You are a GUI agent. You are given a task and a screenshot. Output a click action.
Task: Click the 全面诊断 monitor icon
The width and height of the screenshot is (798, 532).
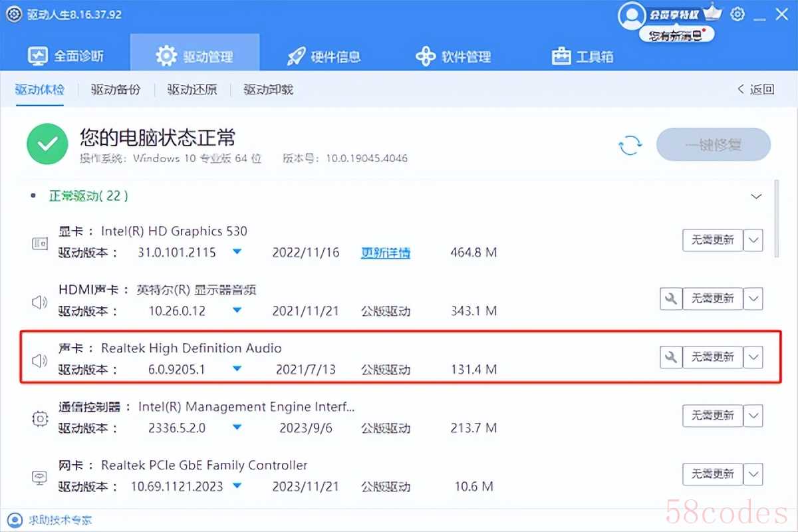click(38, 56)
